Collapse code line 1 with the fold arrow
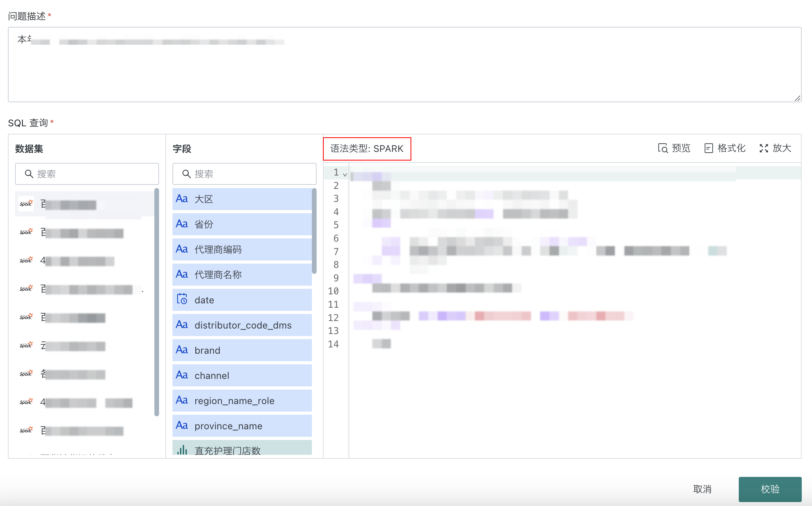The height and width of the screenshot is (506, 812). [x=345, y=174]
